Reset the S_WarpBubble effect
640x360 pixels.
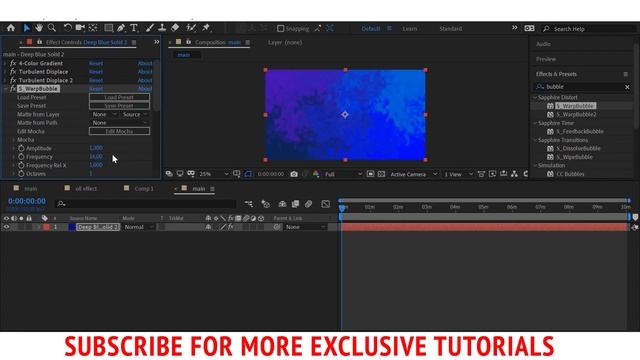click(x=96, y=89)
